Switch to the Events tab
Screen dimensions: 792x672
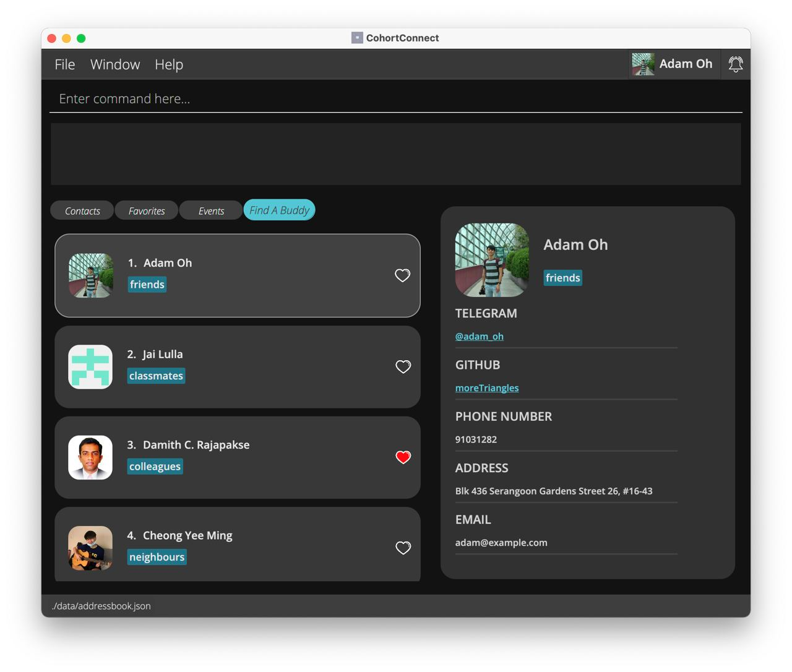coord(211,211)
